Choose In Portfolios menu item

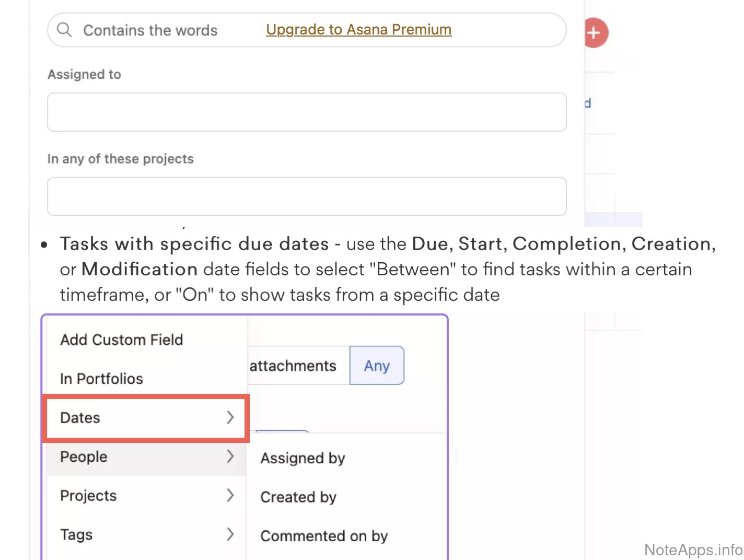pyautogui.click(x=101, y=379)
